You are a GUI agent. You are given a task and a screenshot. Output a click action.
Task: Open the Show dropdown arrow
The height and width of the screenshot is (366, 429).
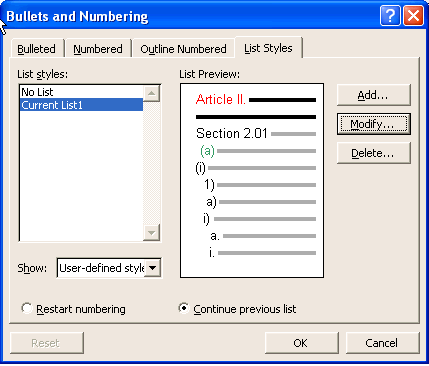153,268
